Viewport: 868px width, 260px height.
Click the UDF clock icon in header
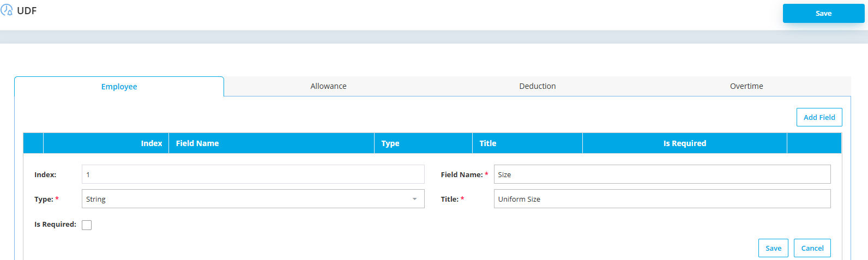[x=7, y=10]
